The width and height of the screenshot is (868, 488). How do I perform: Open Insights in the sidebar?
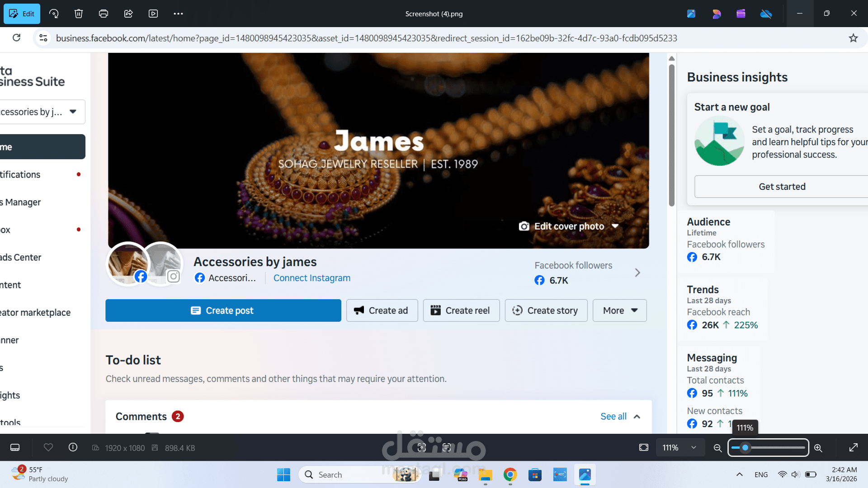point(42,395)
